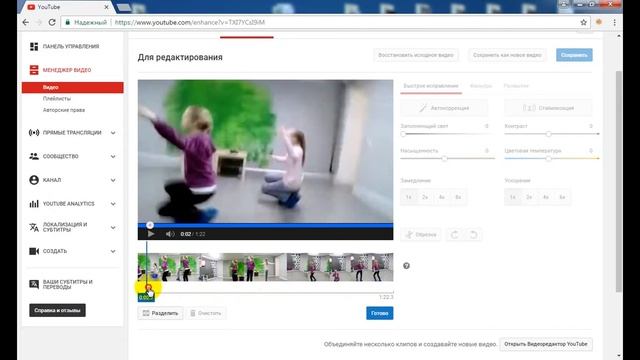
Task: Open Авторские права in the sidebar
Action: point(64,110)
